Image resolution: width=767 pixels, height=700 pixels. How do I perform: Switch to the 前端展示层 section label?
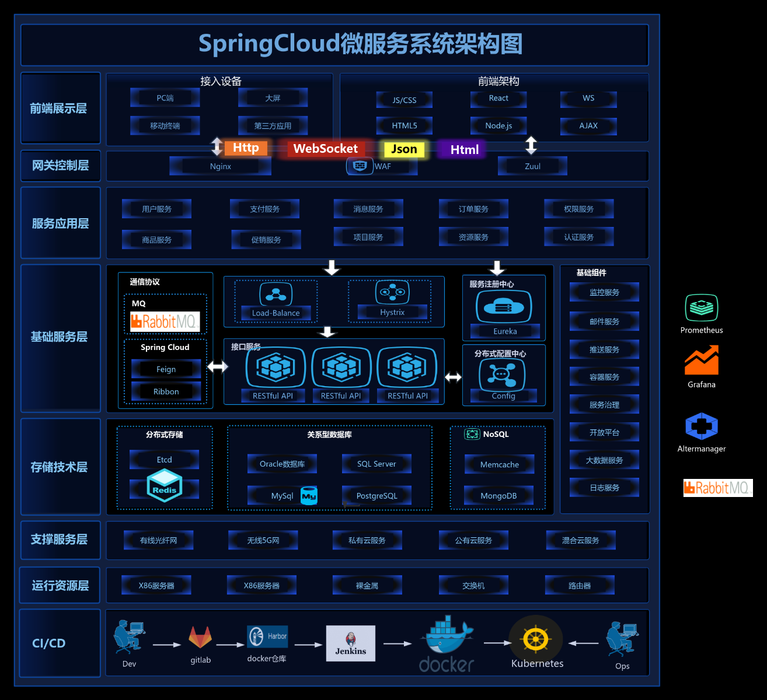60,108
